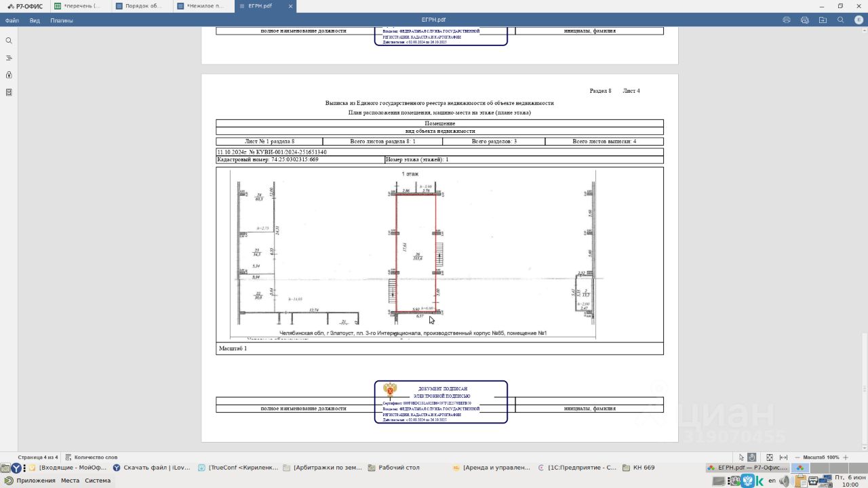868x488 pixels.
Task: Click the 'Раздел 8' page header text
Action: pyautogui.click(x=600, y=91)
